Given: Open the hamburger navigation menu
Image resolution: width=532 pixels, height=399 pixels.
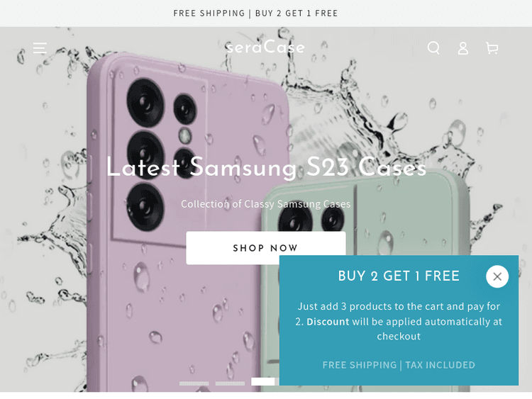Looking at the screenshot, I should click(40, 48).
